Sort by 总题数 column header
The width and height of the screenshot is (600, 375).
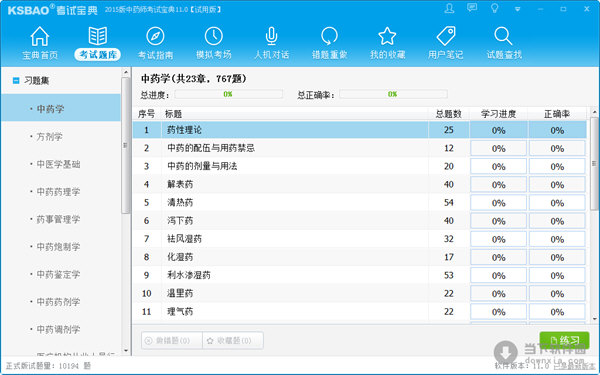(449, 114)
